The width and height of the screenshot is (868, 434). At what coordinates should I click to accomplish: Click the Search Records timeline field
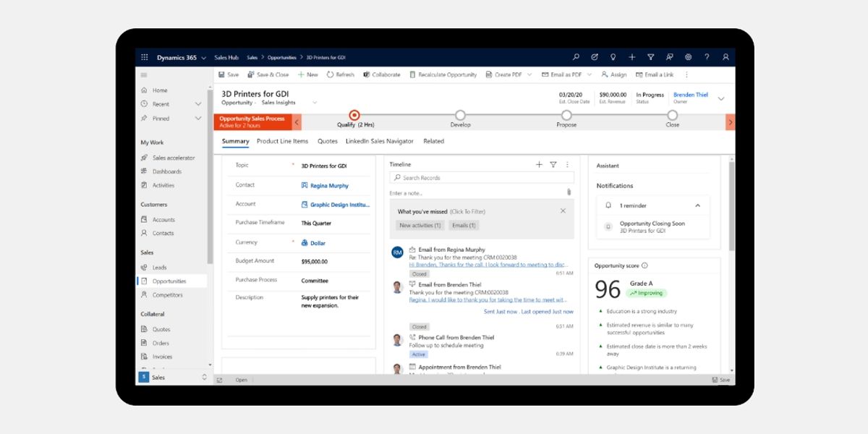pos(482,178)
